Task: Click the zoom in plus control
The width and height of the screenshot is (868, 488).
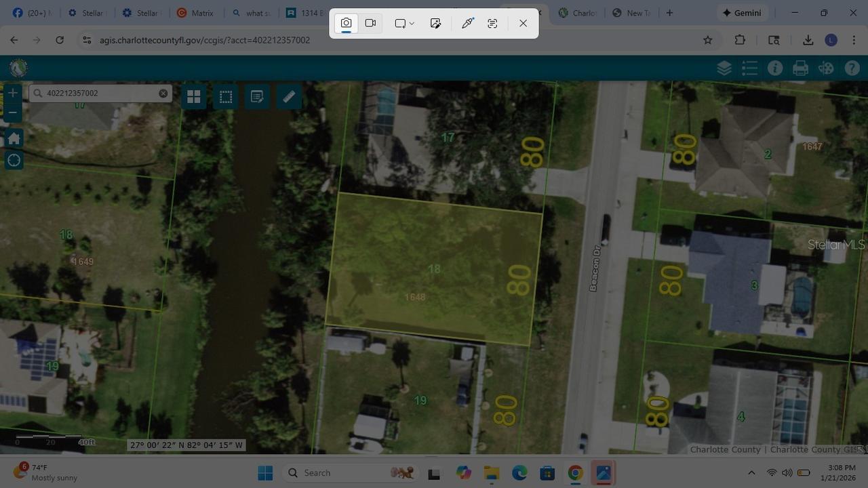Action: coord(12,93)
